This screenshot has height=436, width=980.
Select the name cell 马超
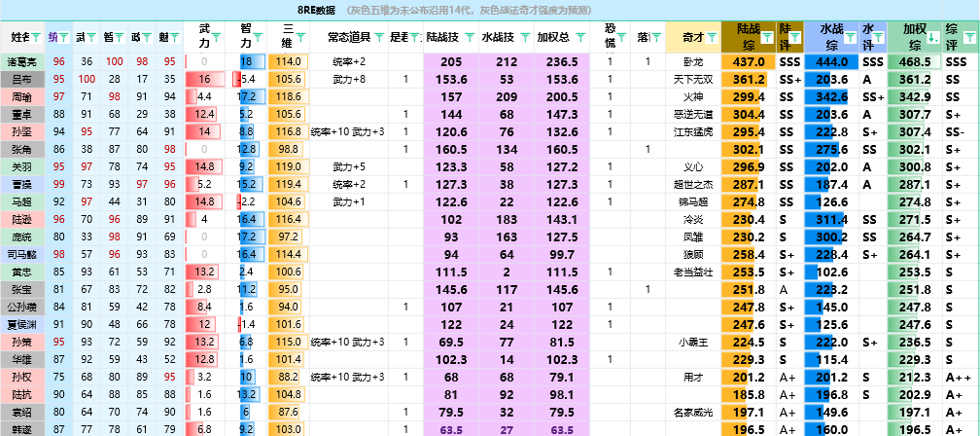(x=22, y=202)
